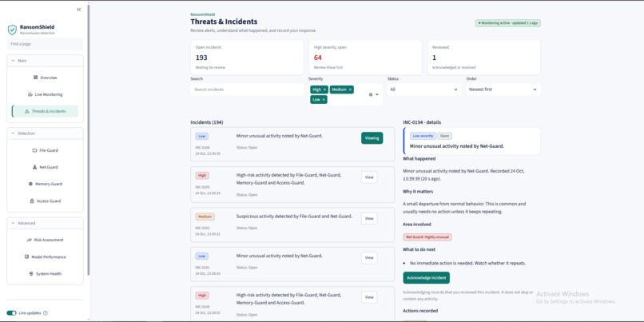Click the Find a page search box
Viewport: 644px width, 322px height.
pos(46,44)
